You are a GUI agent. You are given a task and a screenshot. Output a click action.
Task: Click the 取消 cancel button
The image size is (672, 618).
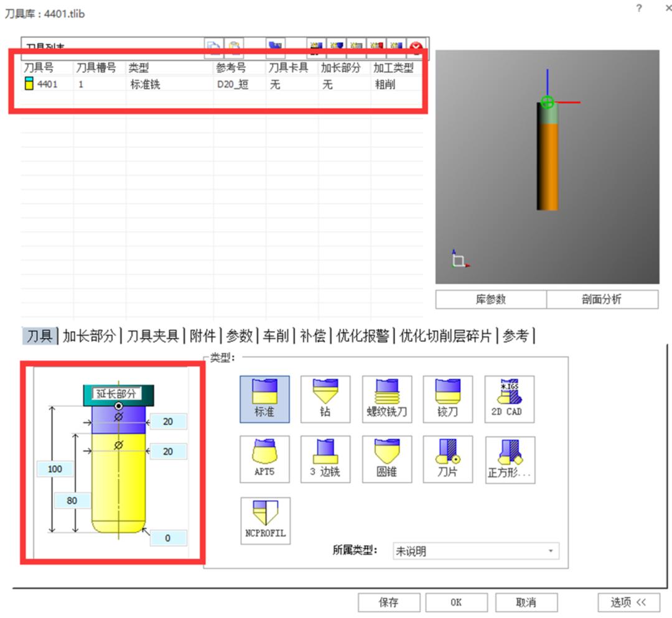(526, 602)
